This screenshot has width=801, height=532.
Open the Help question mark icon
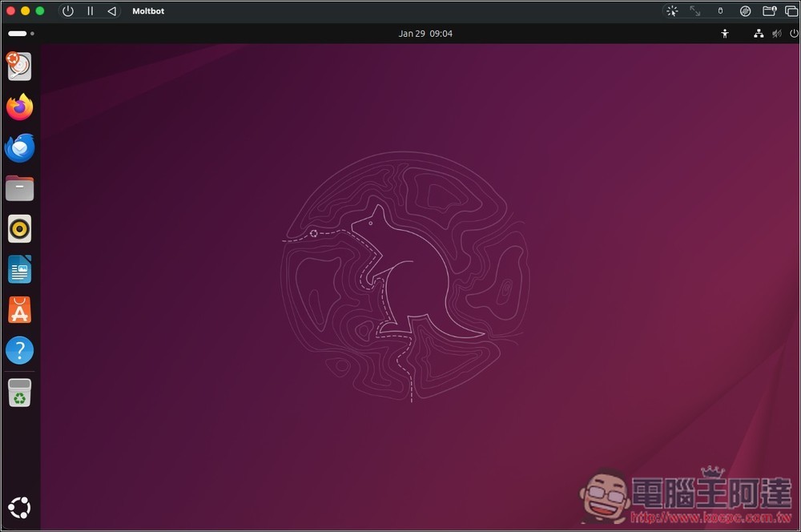pyautogui.click(x=20, y=350)
